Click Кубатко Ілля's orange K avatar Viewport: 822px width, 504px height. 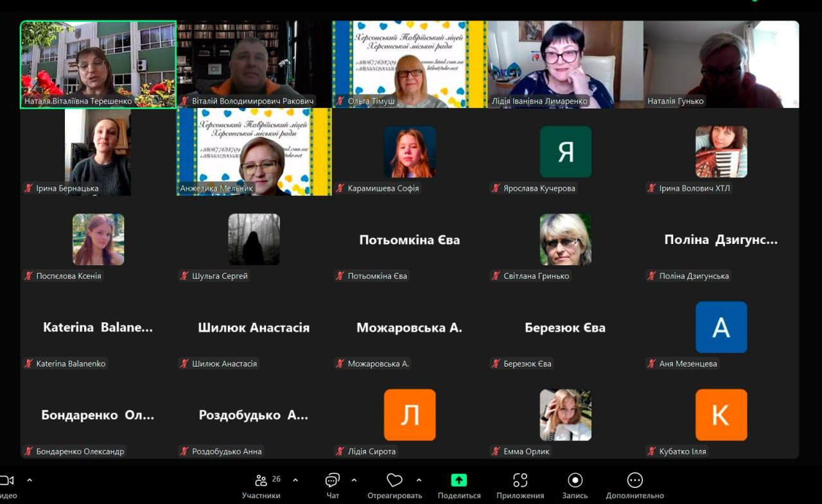point(721,415)
